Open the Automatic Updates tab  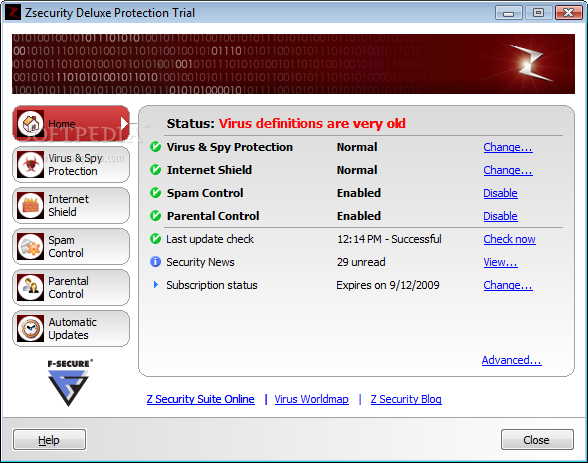pos(71,328)
